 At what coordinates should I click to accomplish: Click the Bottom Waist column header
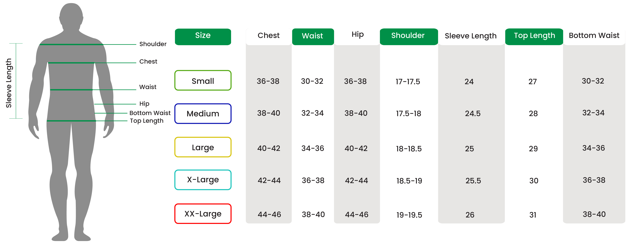point(594,35)
